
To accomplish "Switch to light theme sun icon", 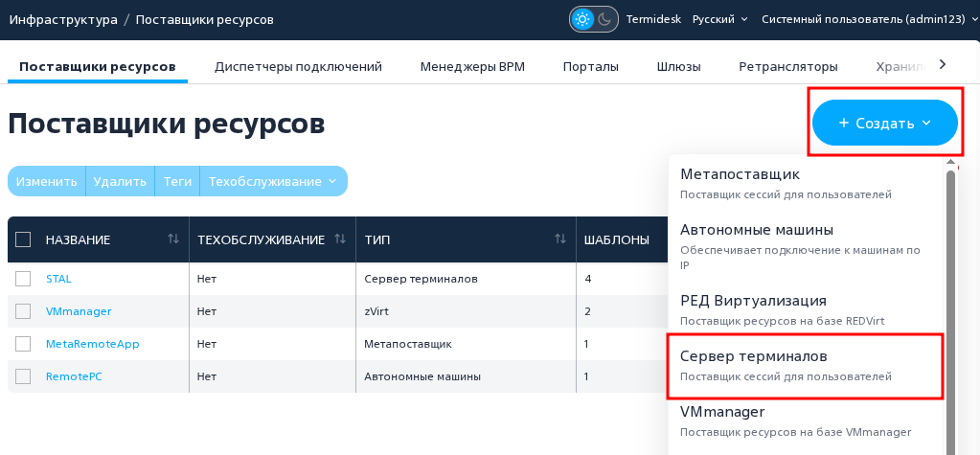I will coord(582,19).
